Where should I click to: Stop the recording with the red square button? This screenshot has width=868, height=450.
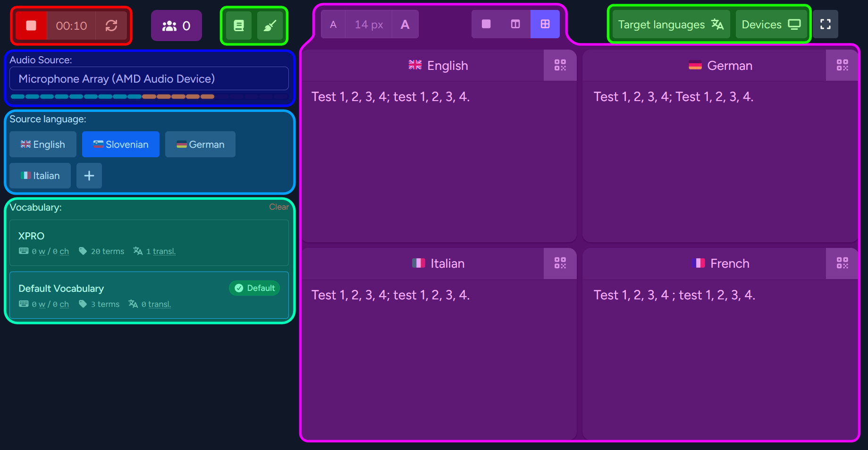31,25
